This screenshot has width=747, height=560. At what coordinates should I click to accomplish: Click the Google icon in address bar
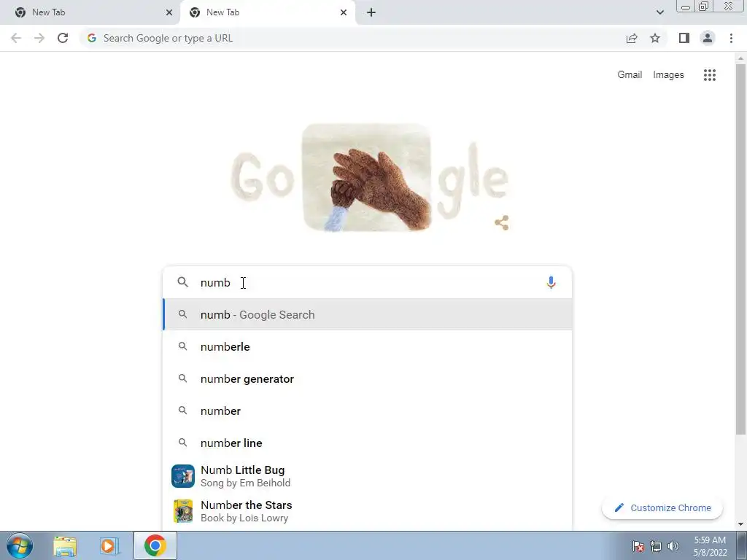coord(92,38)
